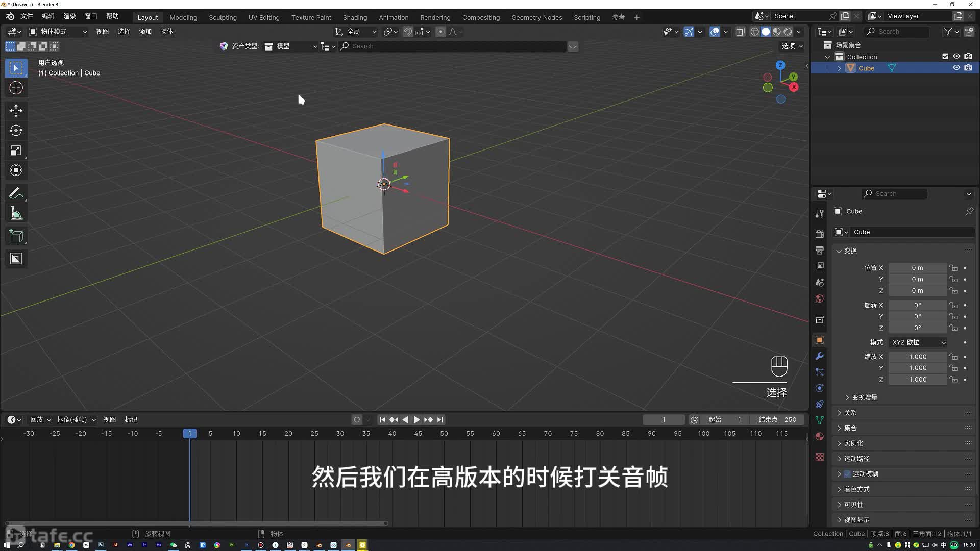Expand the Delta Transform subpanel
980x551 pixels.
click(x=861, y=397)
